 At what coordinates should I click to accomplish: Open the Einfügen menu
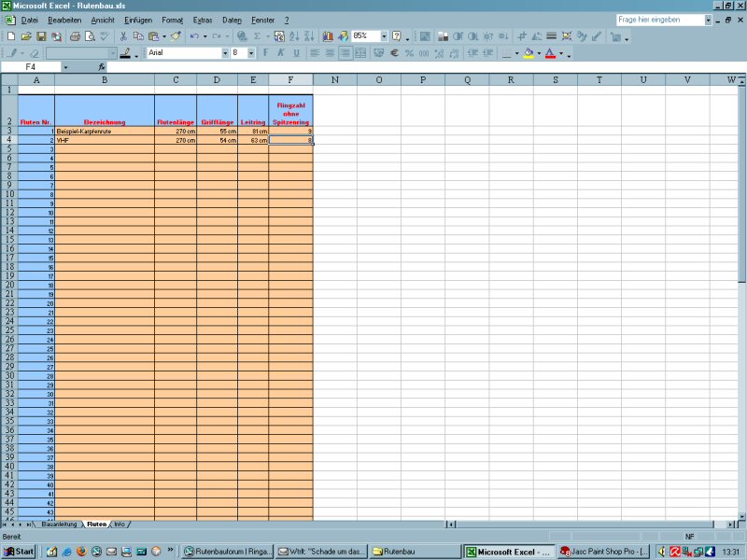coord(138,20)
